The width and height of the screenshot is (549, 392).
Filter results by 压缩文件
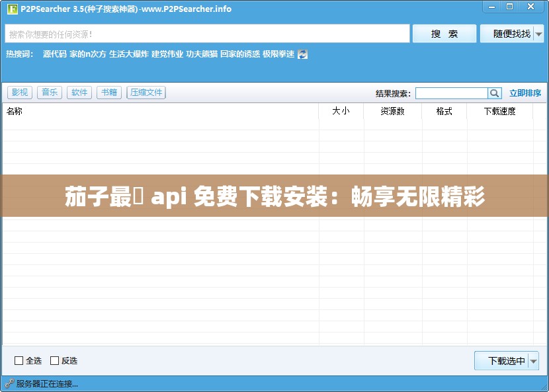pyautogui.click(x=146, y=93)
